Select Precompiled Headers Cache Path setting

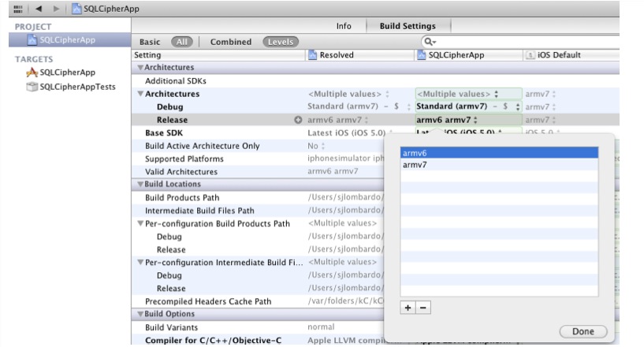208,301
